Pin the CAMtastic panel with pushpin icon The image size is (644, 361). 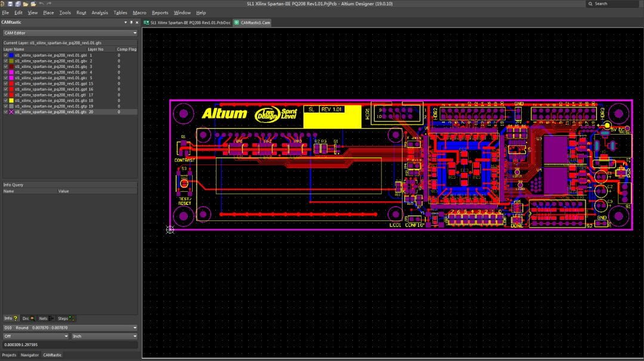tap(131, 23)
